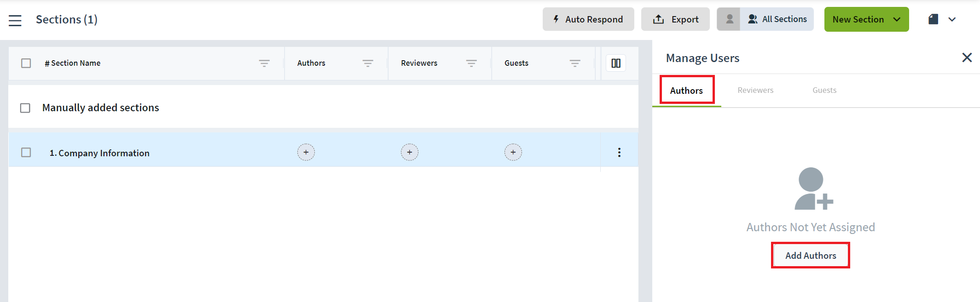Click the Auto Respond button
Image resolution: width=980 pixels, height=302 pixels.
(588, 19)
